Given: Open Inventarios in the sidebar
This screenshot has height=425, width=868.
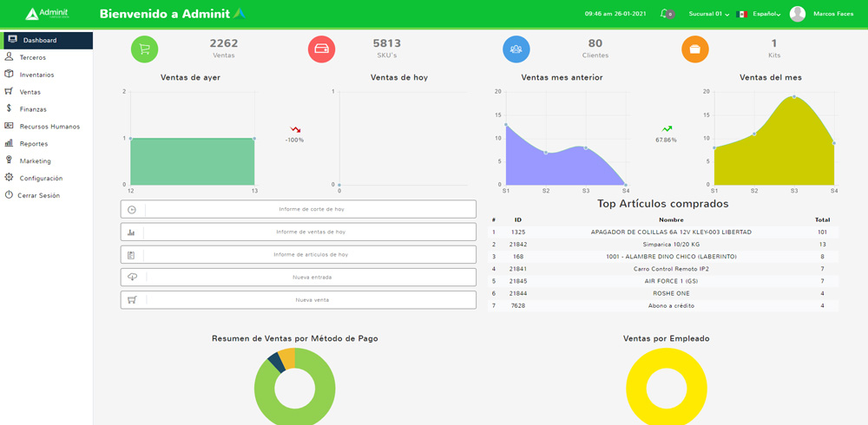Looking at the screenshot, I should pyautogui.click(x=36, y=75).
